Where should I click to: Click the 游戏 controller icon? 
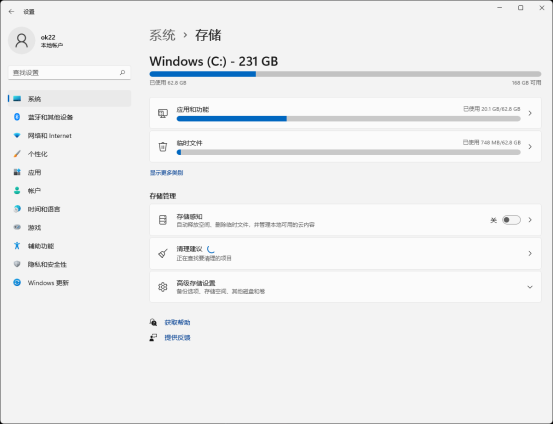coord(17,227)
